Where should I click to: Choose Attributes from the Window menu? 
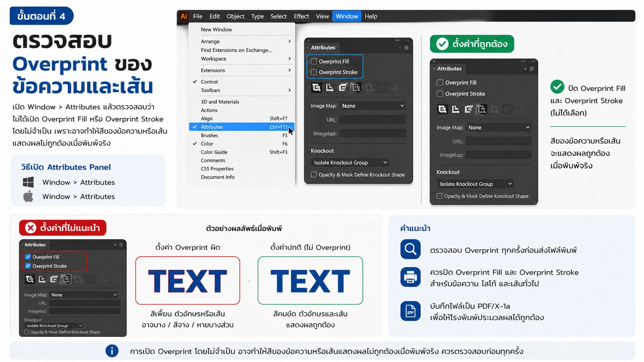tap(241, 127)
